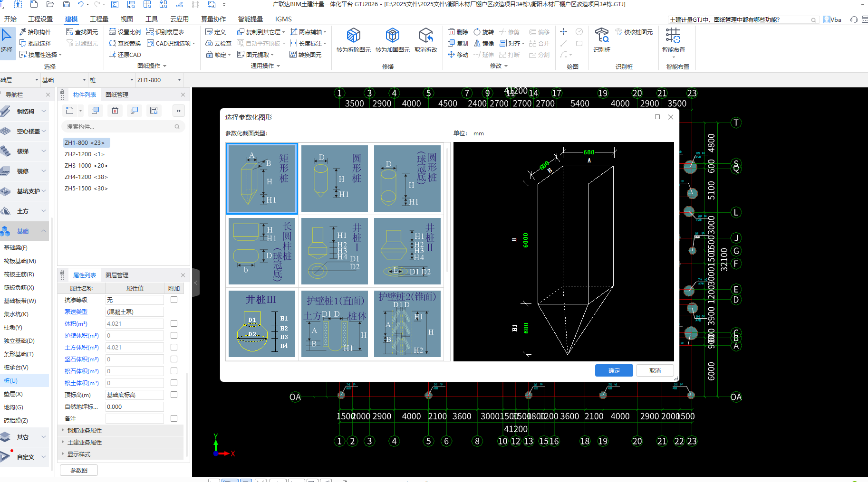This screenshot has width=868, height=482.
Task: Switch to the 图层管理 tab
Action: coord(117,275)
